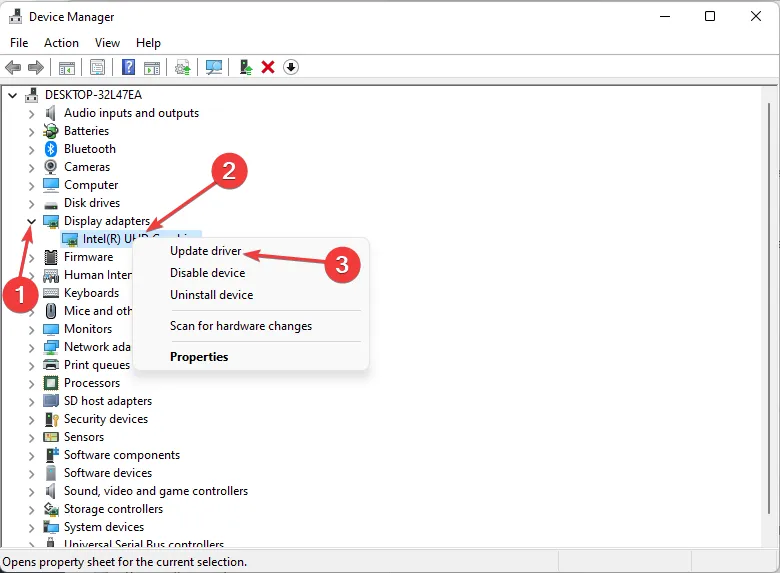Screen dimensions: 780x573
Task: Click the Storage controllers category icon
Action: (51, 509)
